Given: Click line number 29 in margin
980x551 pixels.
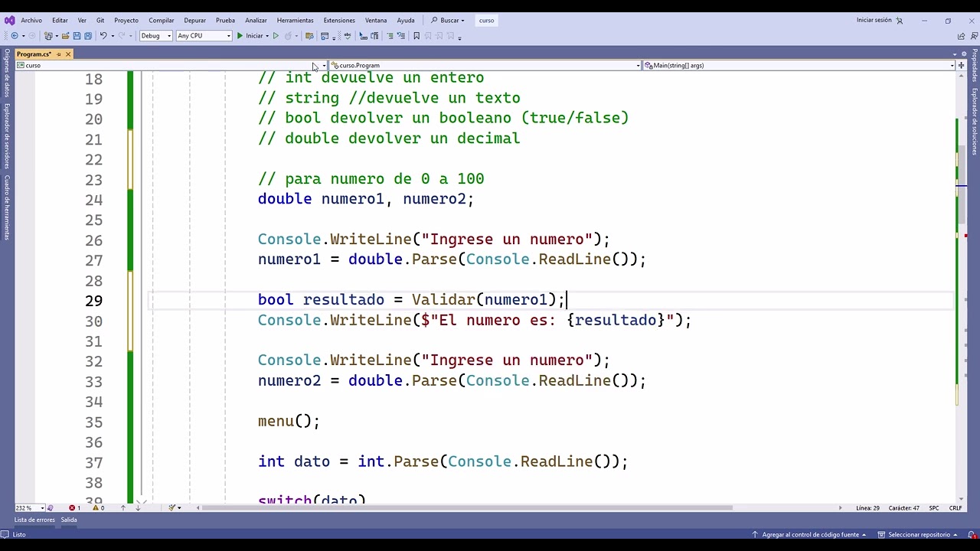Looking at the screenshot, I should pos(93,301).
